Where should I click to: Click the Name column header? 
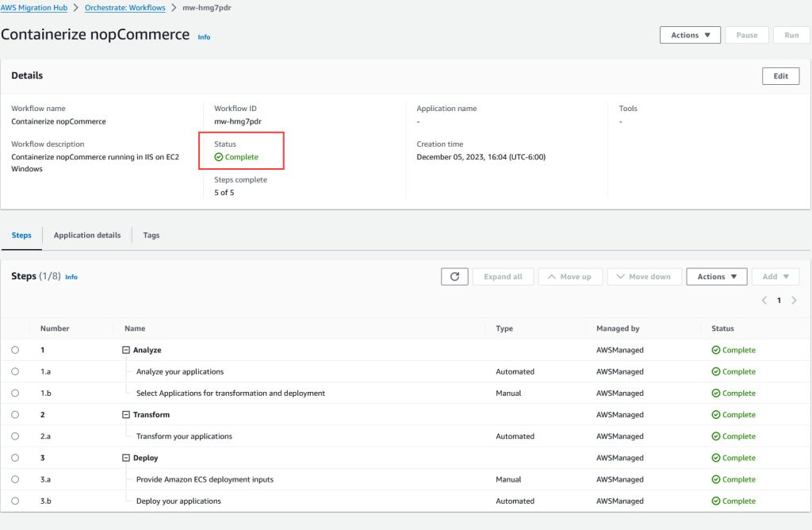(135, 328)
